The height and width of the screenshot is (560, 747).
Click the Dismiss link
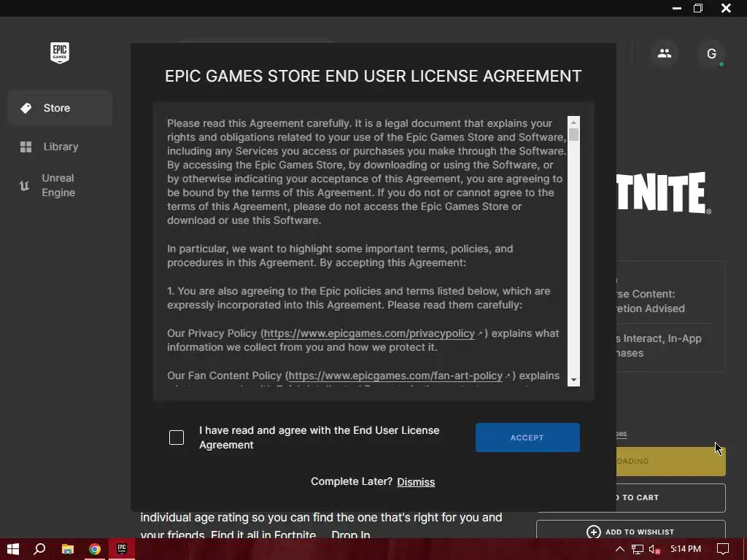[416, 482]
